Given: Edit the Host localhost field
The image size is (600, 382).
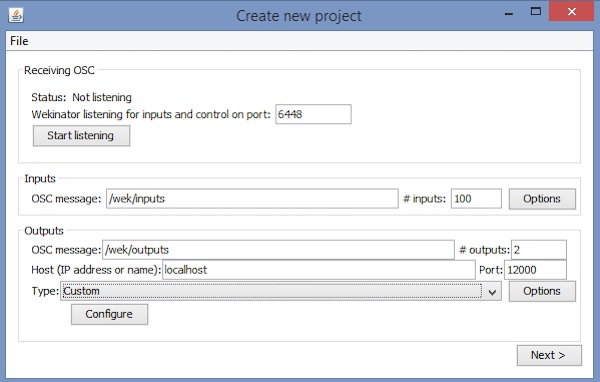Looking at the screenshot, I should pyautogui.click(x=319, y=270).
